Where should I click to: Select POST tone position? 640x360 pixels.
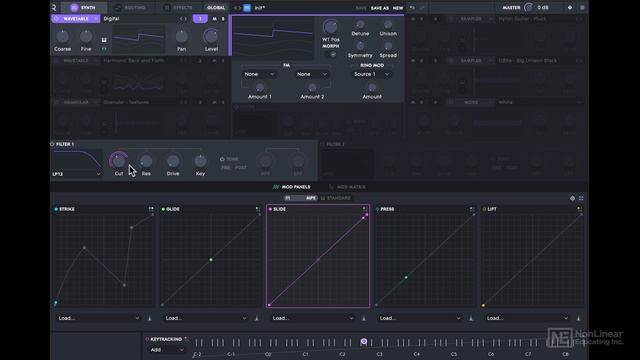240,168
